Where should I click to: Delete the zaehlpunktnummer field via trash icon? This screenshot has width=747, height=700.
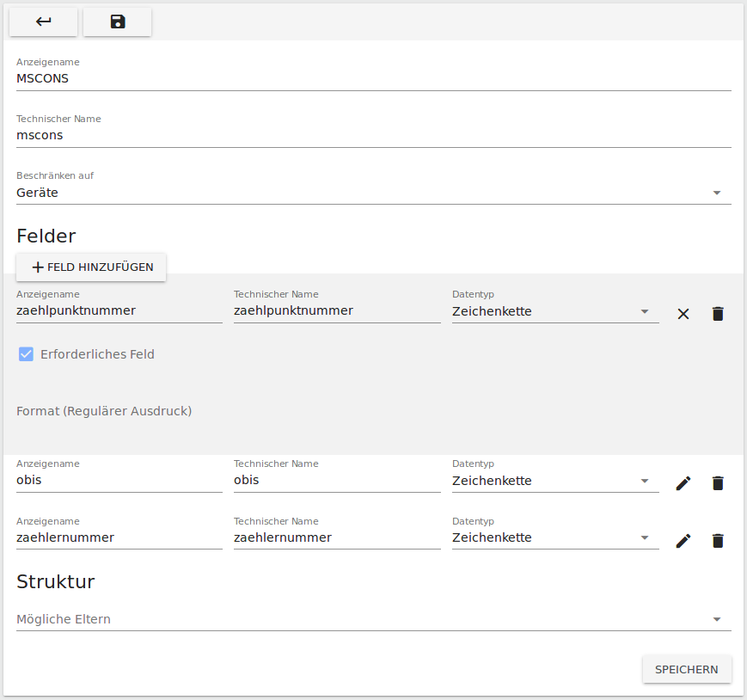(x=718, y=314)
